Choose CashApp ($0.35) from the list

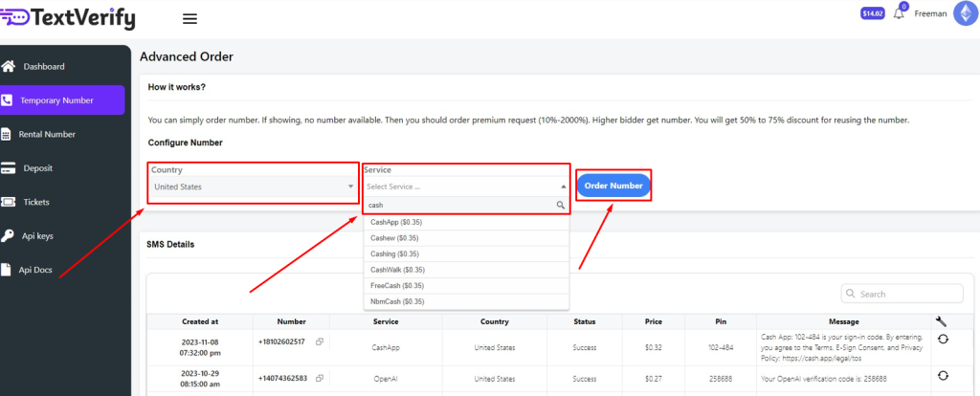pyautogui.click(x=396, y=222)
